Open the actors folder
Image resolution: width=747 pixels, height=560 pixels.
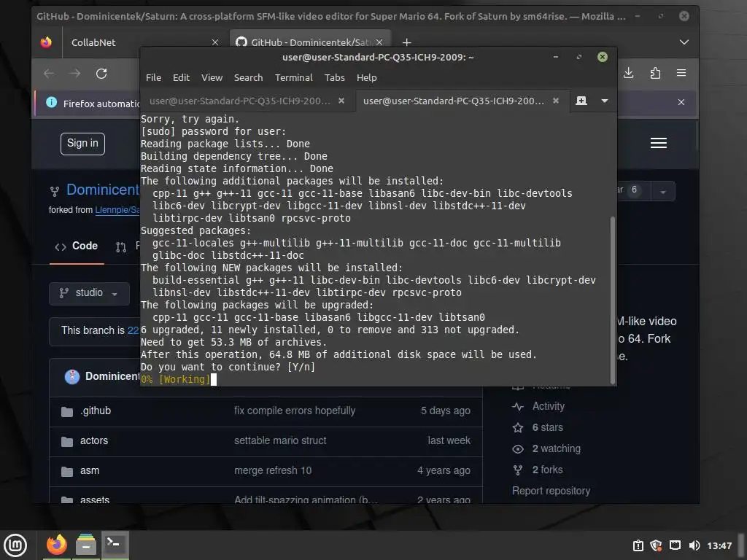pyautogui.click(x=94, y=440)
